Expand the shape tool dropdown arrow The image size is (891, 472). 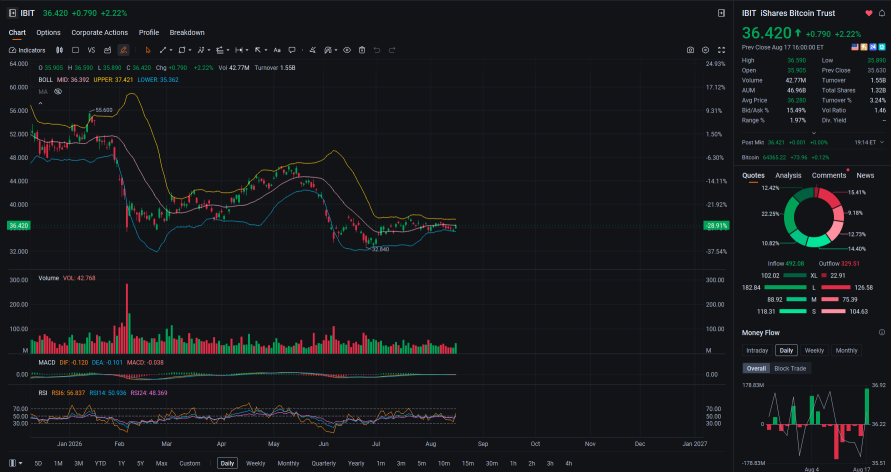190,50
